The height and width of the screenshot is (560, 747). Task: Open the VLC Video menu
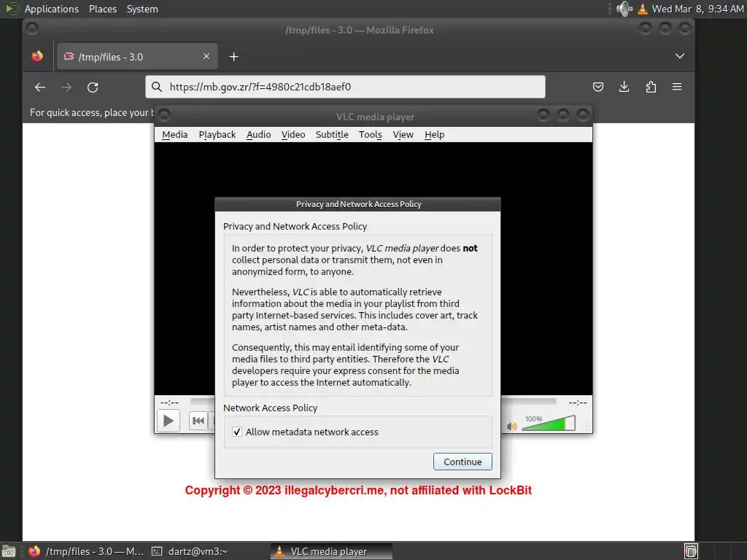click(x=293, y=135)
